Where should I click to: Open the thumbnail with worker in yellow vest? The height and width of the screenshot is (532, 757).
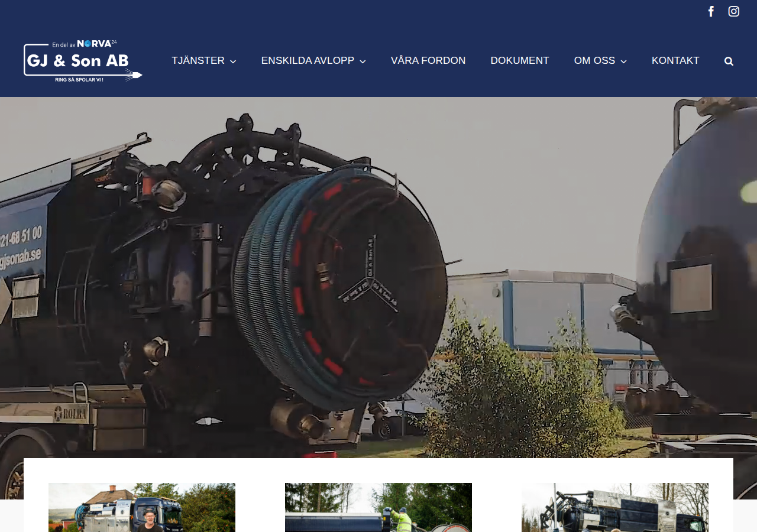[x=378, y=507]
